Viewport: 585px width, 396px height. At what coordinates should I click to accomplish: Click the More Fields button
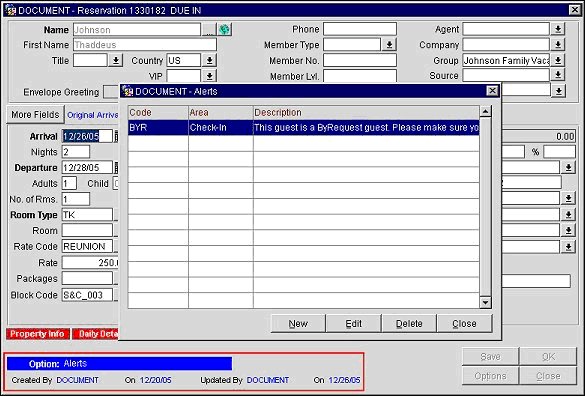coord(35,115)
